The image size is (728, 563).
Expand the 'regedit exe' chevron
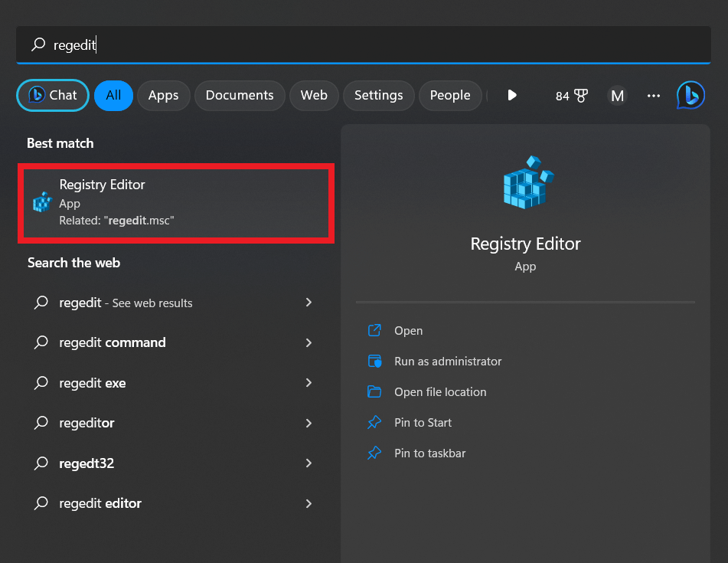(309, 383)
